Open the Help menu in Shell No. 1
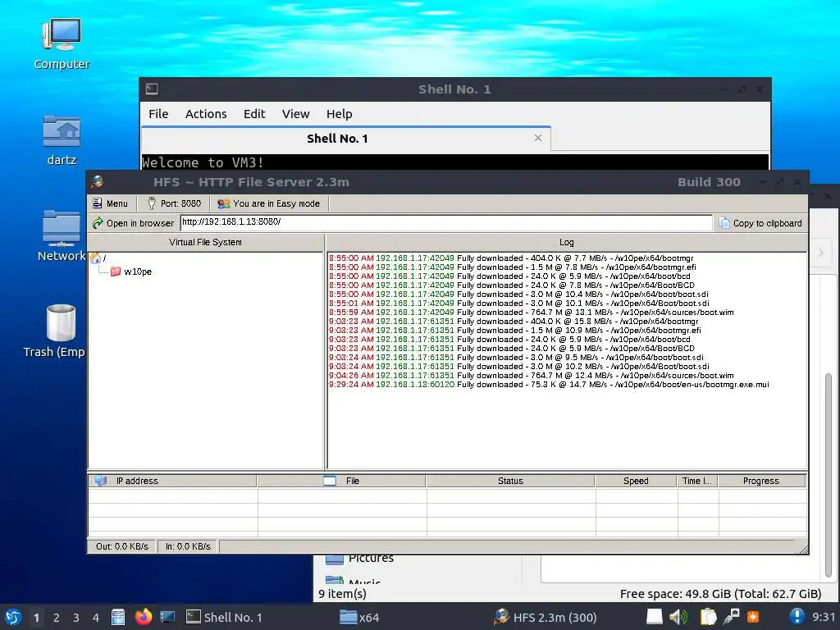The height and width of the screenshot is (630, 840). click(339, 113)
